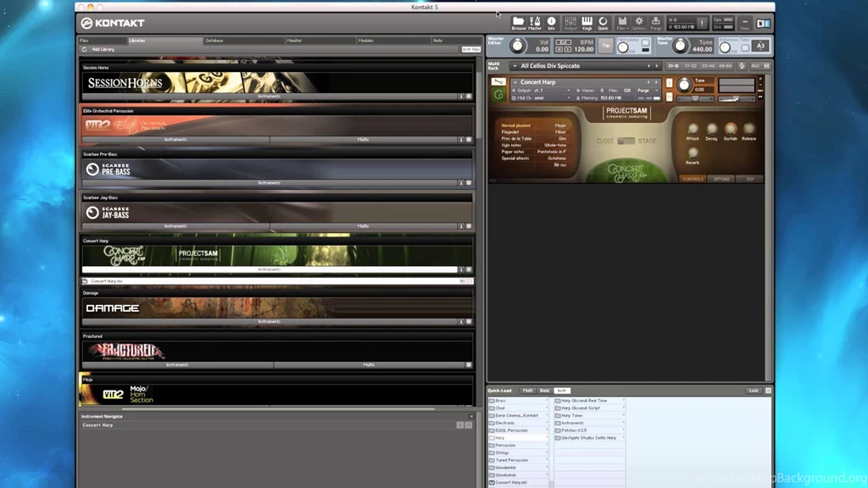
Task: Open the MIDI channel omni dropdown
Action: (x=569, y=98)
